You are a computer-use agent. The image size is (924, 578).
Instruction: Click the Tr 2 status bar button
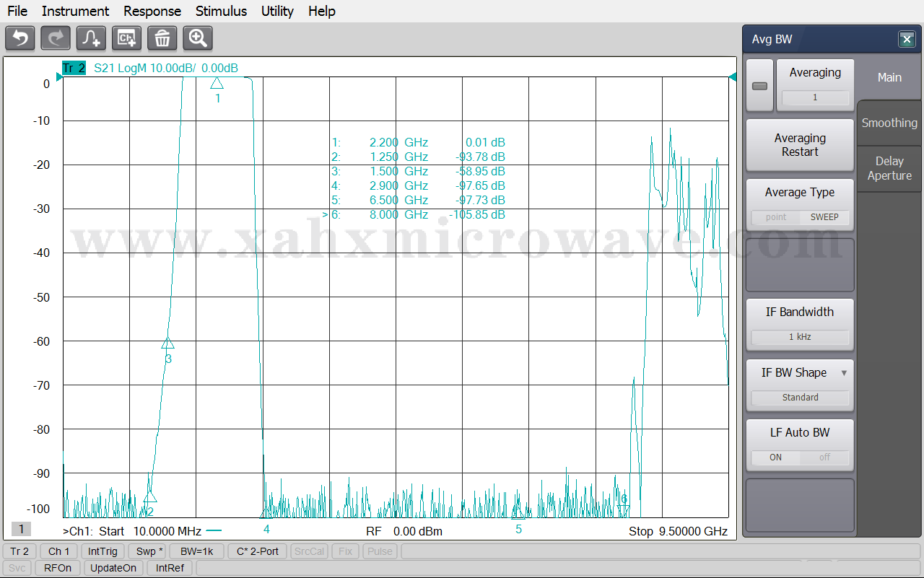tap(19, 551)
